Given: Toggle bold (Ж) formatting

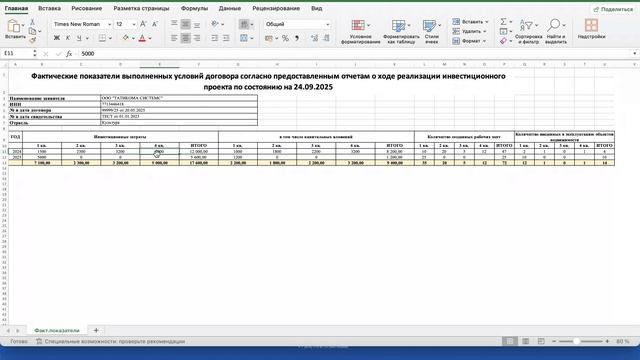Looking at the screenshot, I should [57, 38].
